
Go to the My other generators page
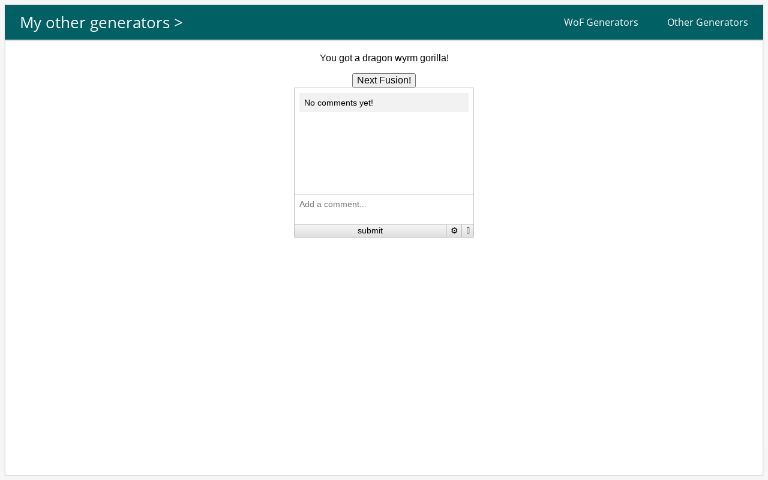[101, 22]
